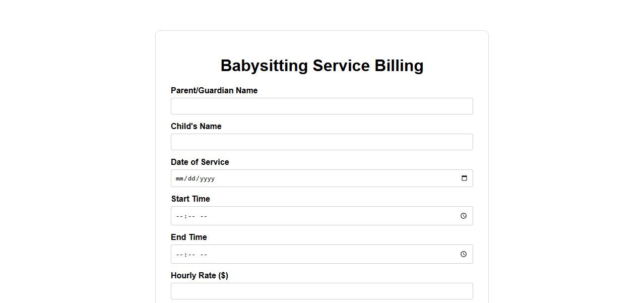The width and height of the screenshot is (644, 303).
Task: Select the hours segment of End Time
Action: (x=179, y=255)
